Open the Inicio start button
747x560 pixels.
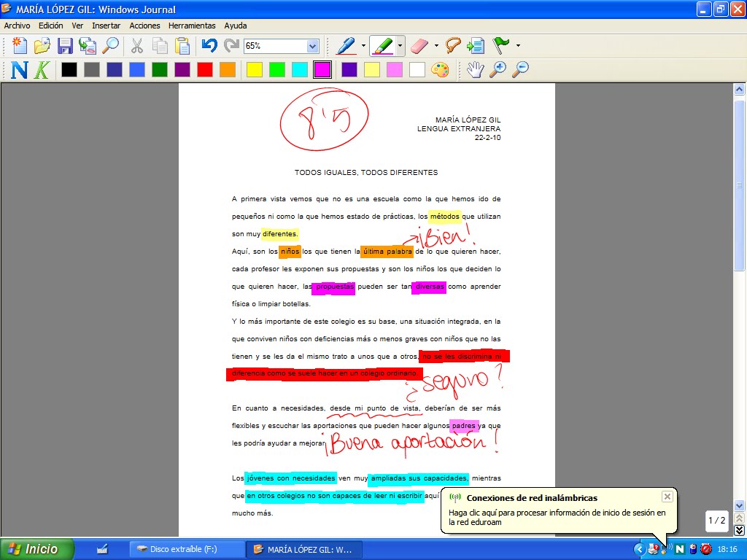pyautogui.click(x=37, y=549)
